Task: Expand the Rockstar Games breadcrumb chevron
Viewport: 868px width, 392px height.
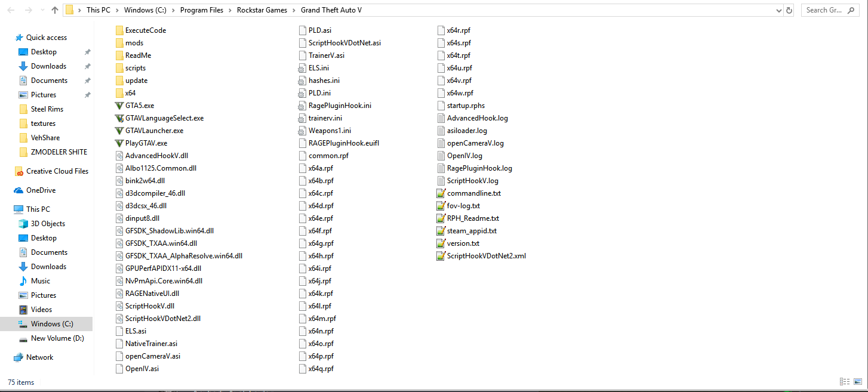Action: (294, 10)
